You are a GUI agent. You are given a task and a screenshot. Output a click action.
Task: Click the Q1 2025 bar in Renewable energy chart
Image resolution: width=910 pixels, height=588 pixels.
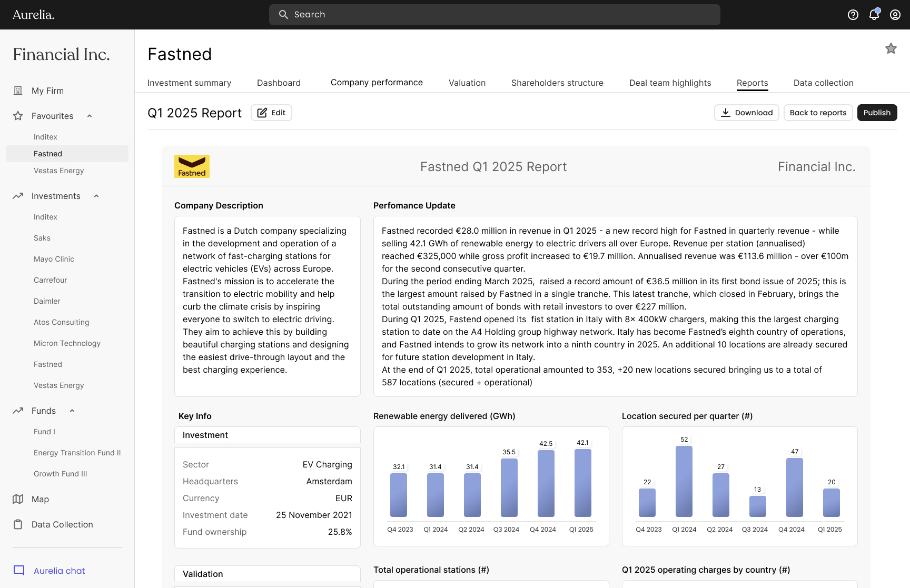582,483
